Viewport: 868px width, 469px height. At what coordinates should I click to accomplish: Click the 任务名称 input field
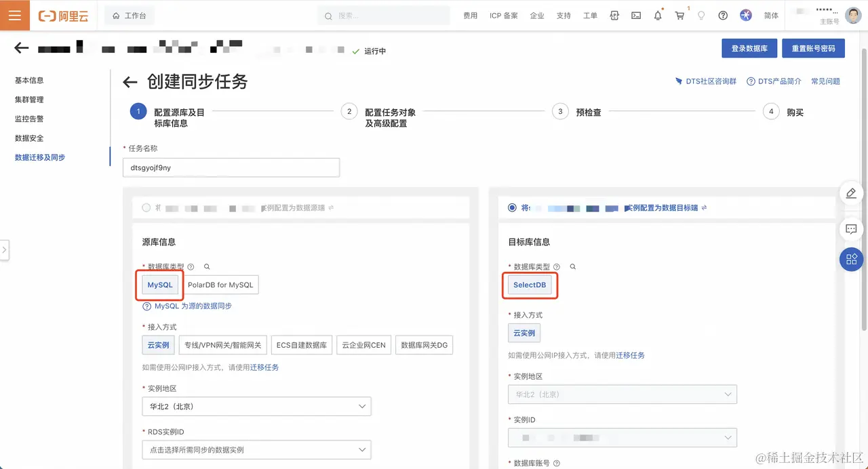[x=231, y=167]
